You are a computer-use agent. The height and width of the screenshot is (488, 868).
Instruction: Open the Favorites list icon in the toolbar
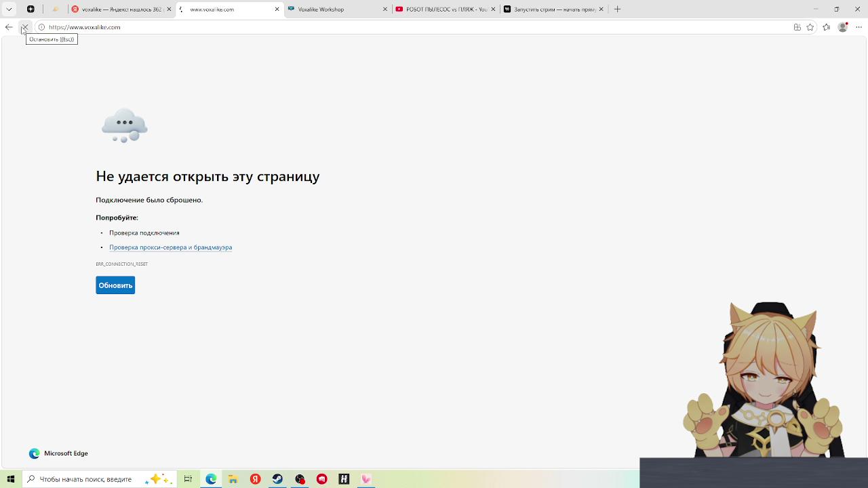pyautogui.click(x=827, y=27)
